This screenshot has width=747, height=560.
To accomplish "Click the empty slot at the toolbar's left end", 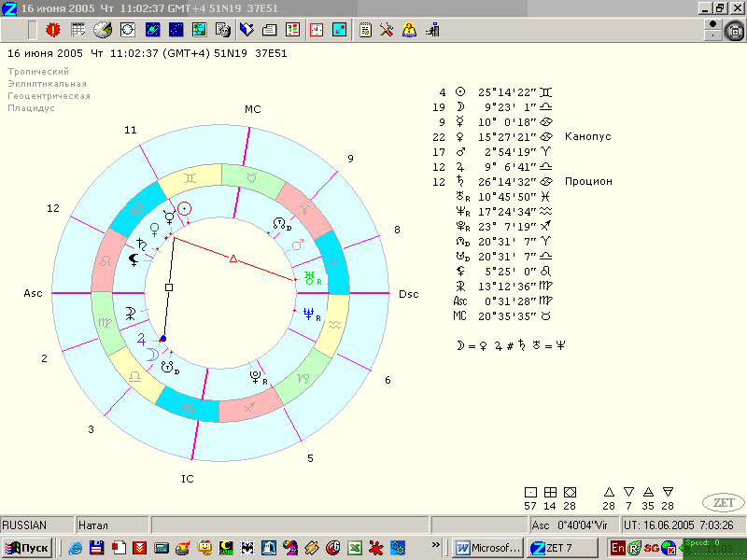I will coord(32,30).
